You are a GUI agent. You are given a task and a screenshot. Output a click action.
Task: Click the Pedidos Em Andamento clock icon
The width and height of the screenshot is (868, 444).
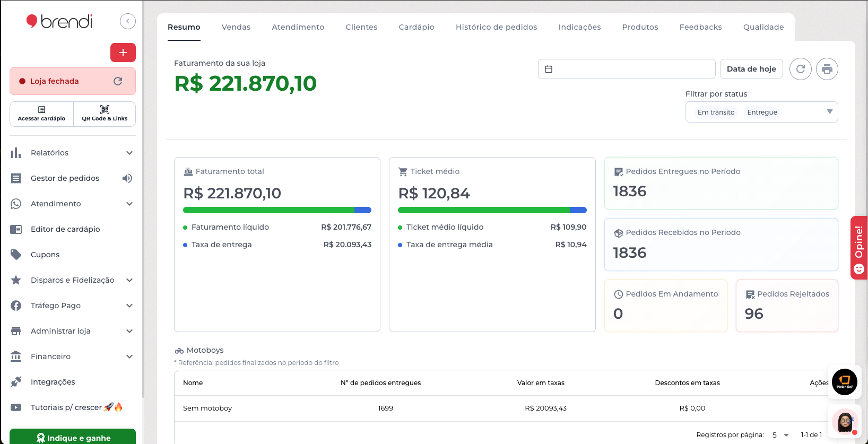[x=618, y=294]
